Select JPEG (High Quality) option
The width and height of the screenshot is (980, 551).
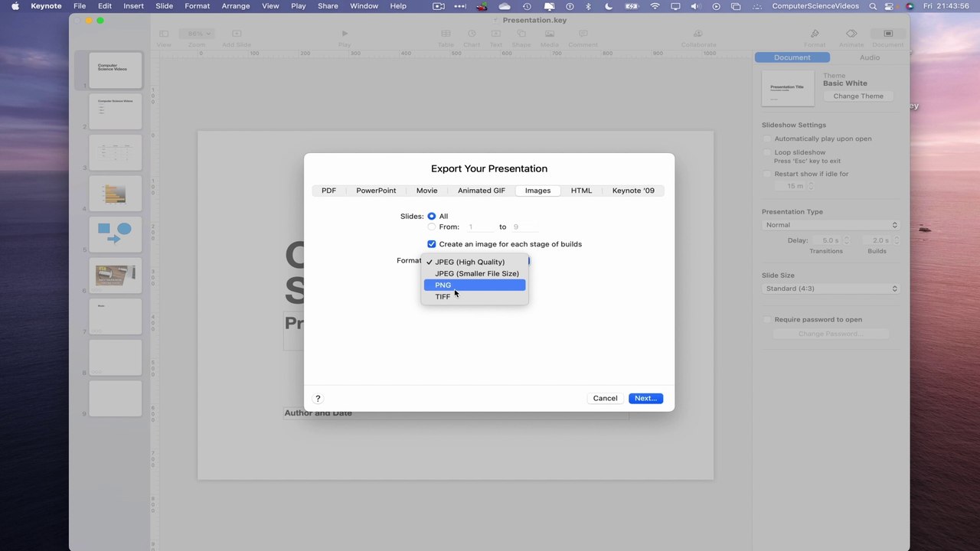coord(475,262)
